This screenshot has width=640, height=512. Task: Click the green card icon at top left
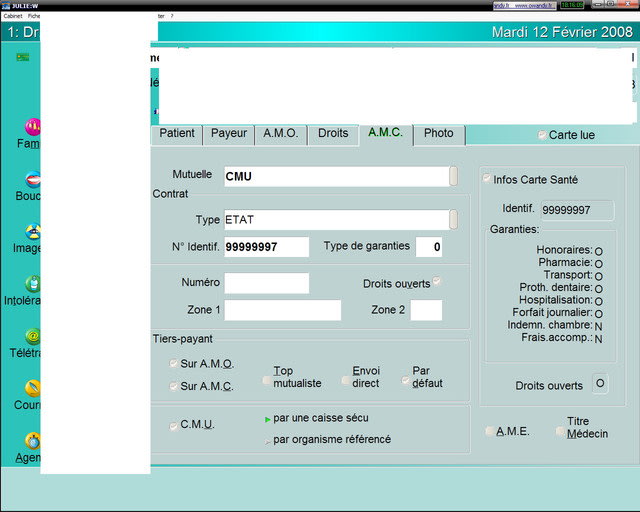[x=22, y=57]
